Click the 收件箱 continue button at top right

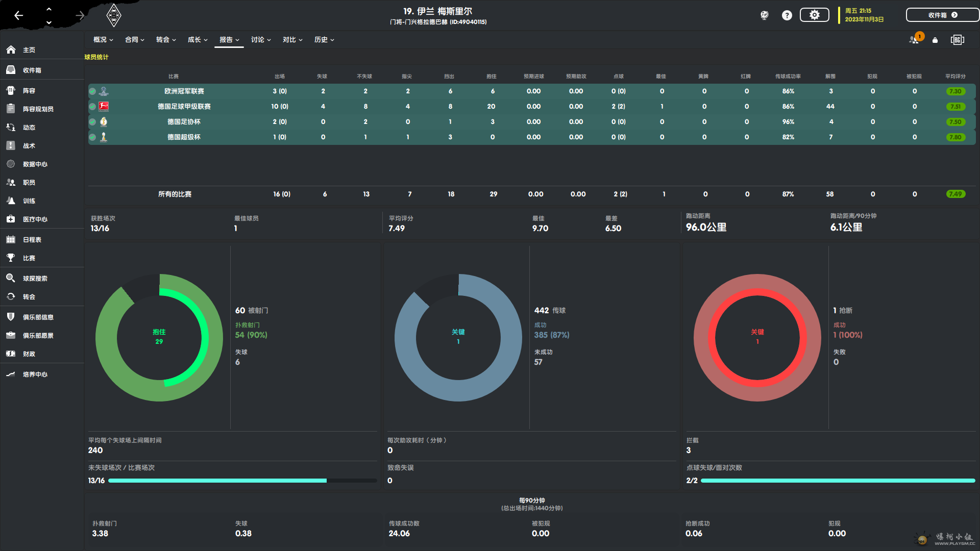[942, 15]
